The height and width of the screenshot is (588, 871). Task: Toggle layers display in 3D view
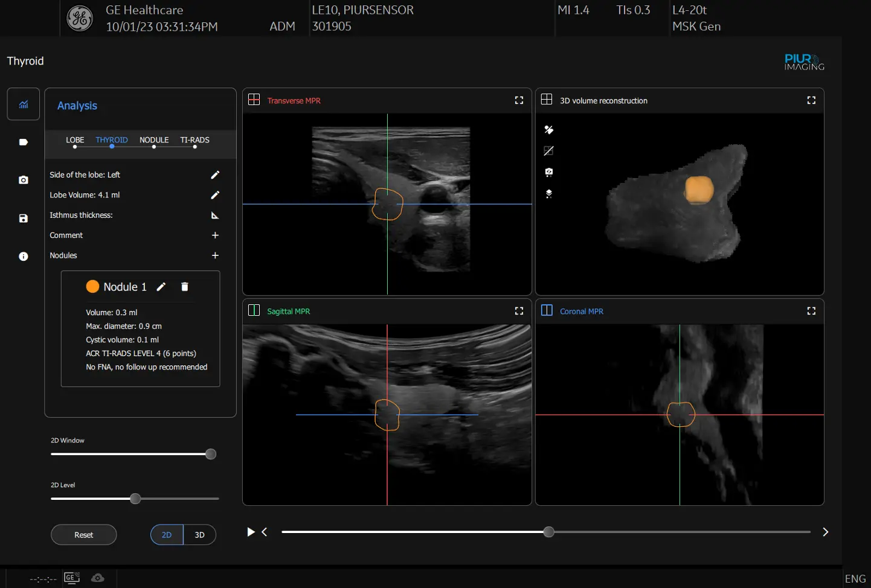point(549,194)
